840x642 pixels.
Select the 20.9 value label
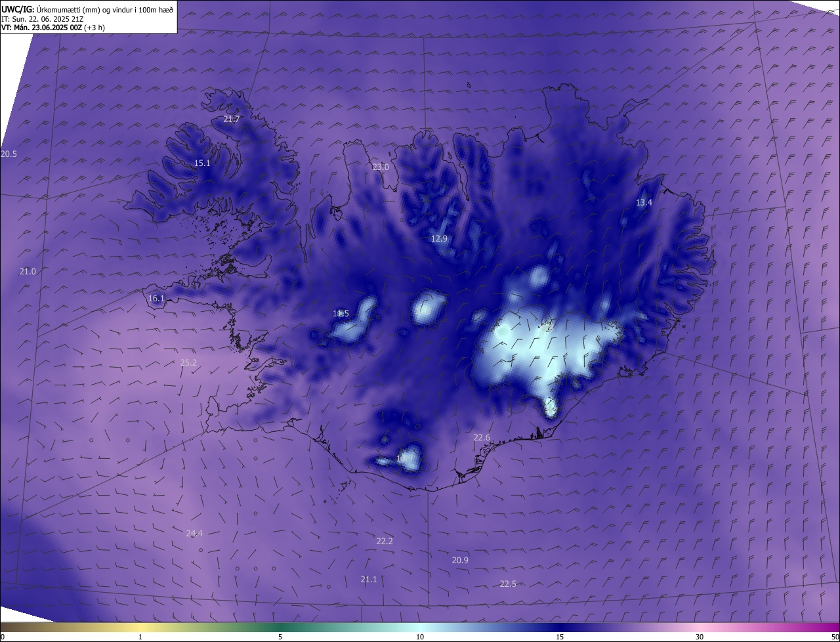(x=460, y=560)
